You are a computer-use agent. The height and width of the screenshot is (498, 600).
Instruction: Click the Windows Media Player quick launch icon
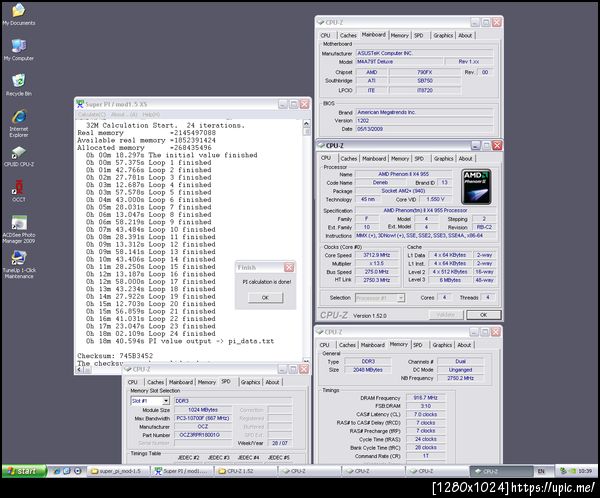tap(78, 471)
